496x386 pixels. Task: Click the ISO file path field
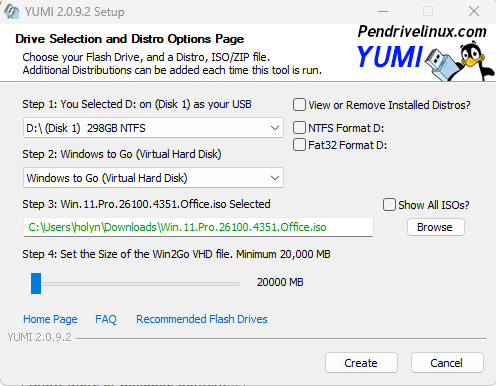point(198,227)
